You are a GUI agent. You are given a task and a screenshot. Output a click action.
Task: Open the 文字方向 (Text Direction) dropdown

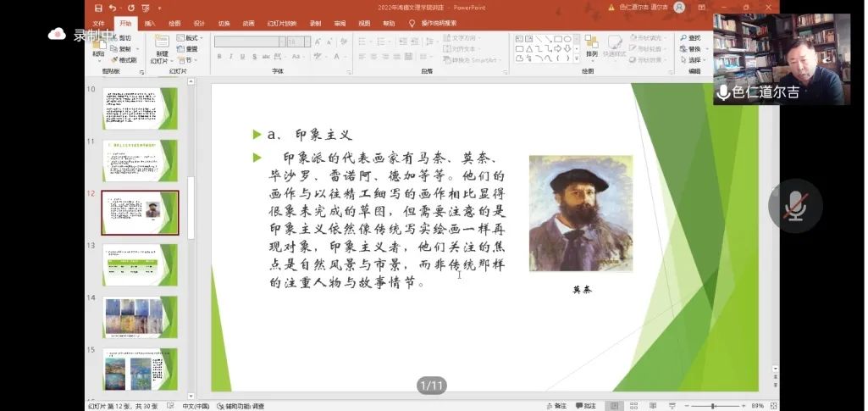462,37
